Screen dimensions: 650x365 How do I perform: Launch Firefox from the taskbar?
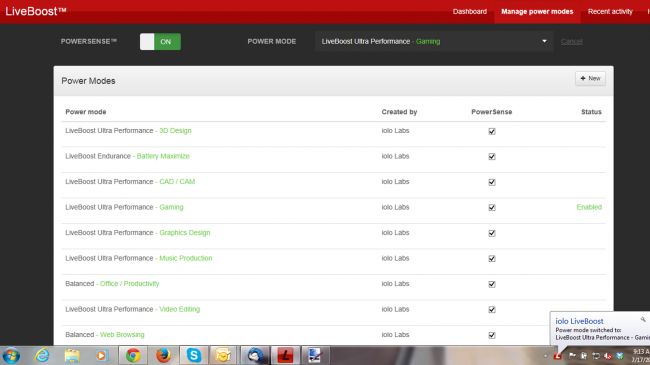163,355
